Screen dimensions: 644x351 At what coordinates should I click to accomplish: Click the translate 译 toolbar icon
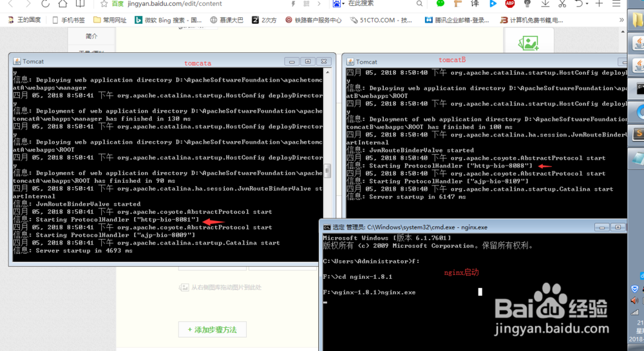(x=475, y=4)
